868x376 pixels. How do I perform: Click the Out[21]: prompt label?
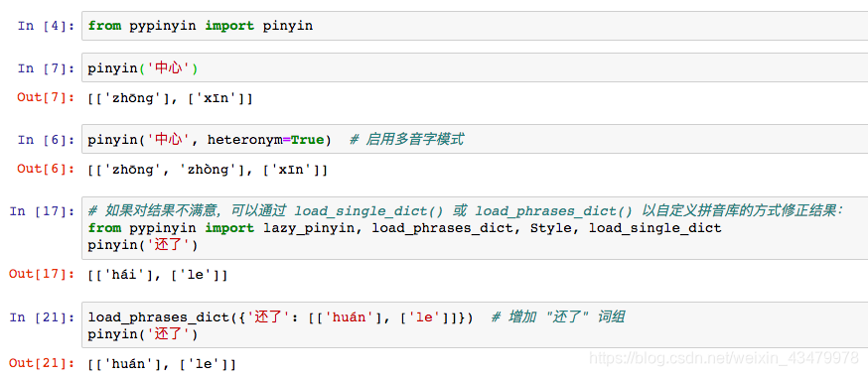pyautogui.click(x=42, y=364)
